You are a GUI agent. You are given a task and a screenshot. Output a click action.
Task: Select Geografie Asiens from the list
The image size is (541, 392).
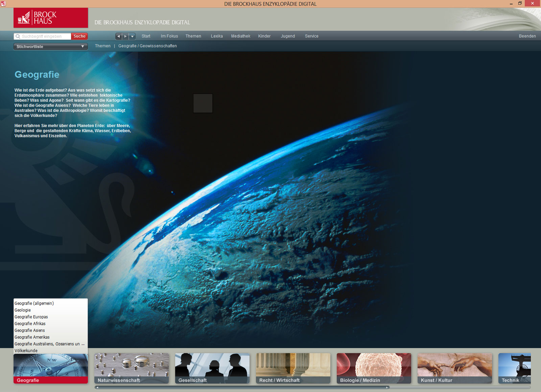[x=50, y=330]
